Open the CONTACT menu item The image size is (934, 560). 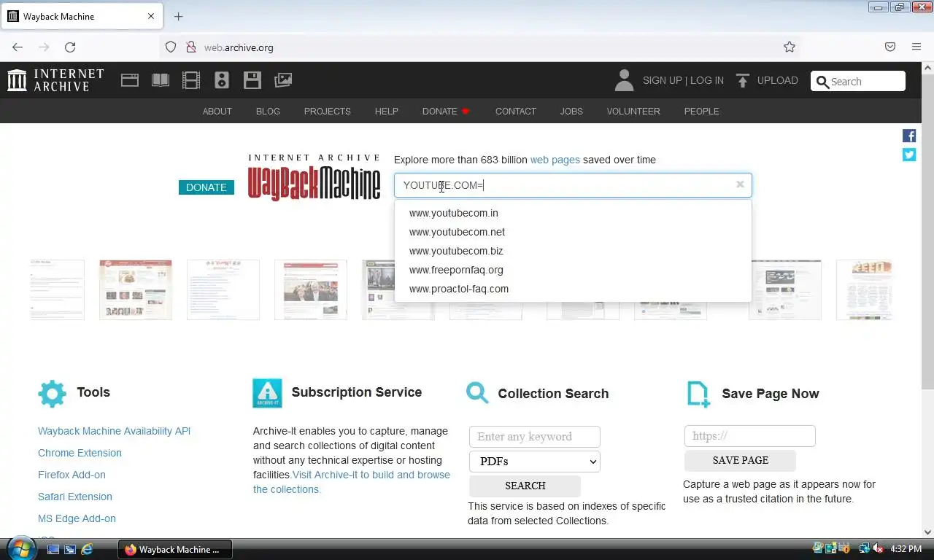click(515, 112)
